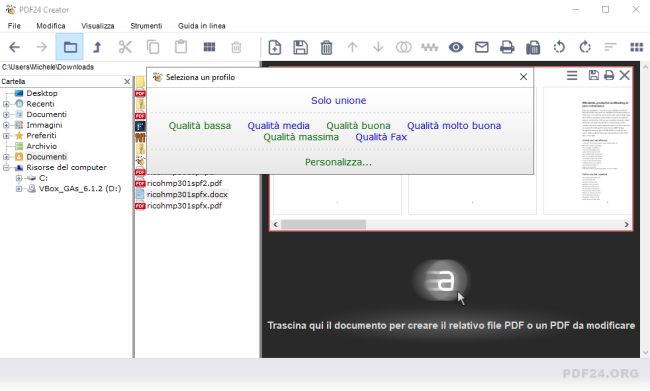This screenshot has width=650, height=391.
Task: Click the save floppy disk toolbar icon
Action: (x=301, y=47)
